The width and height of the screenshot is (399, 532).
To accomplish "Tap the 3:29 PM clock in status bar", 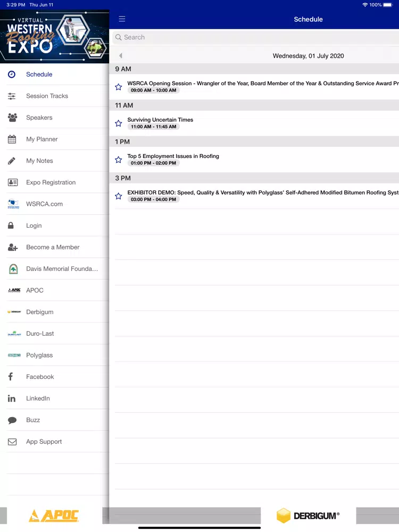I will 16,5.
